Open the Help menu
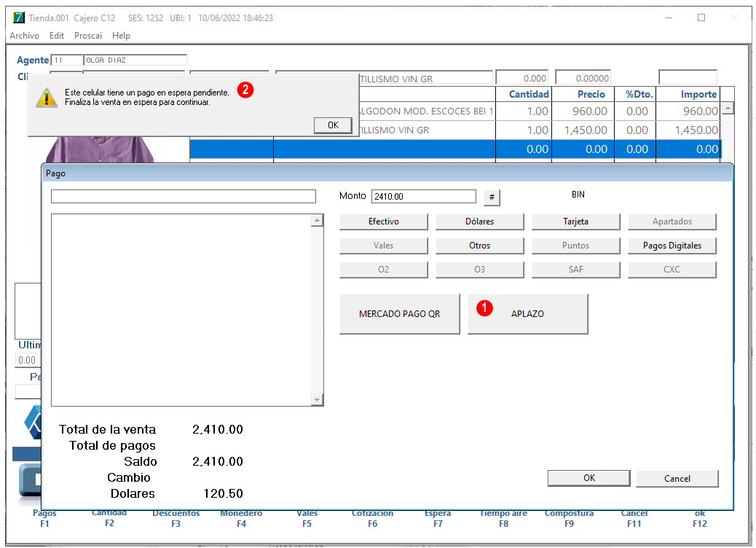Screen dimensions: 756x548 coord(121,36)
